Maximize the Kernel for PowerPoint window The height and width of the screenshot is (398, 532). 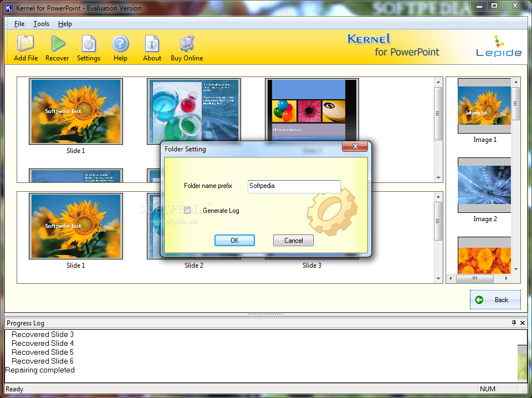pos(494,6)
